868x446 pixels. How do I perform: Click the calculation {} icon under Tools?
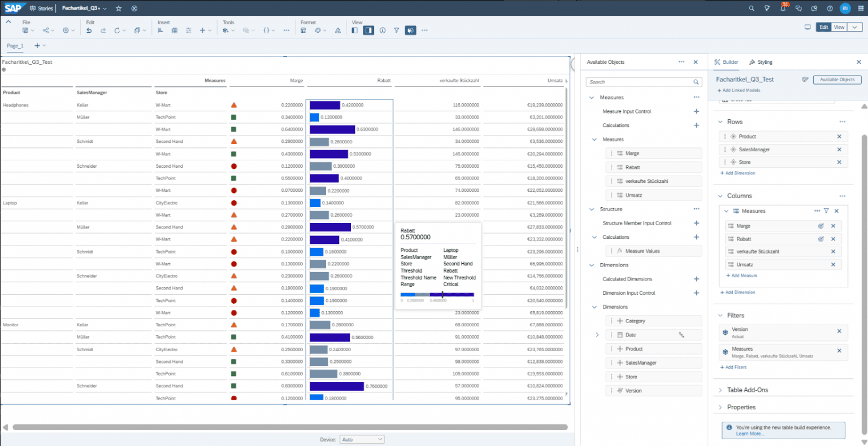[266, 30]
